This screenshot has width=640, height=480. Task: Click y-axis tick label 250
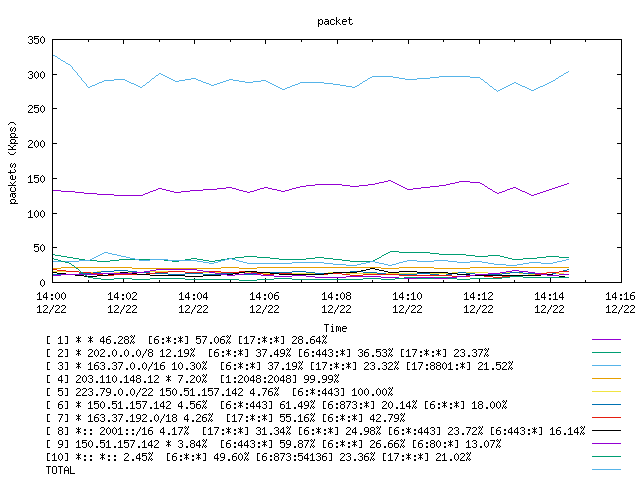click(36, 109)
